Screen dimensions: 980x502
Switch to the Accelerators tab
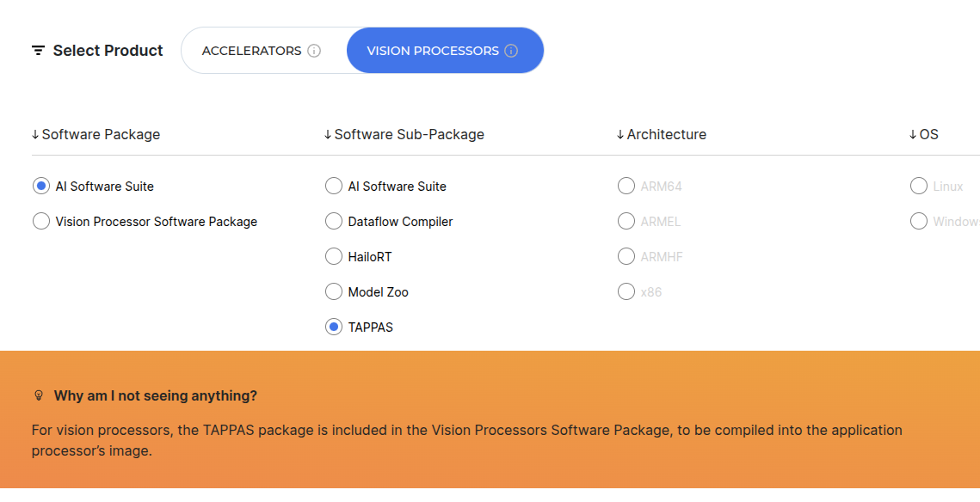pos(251,51)
